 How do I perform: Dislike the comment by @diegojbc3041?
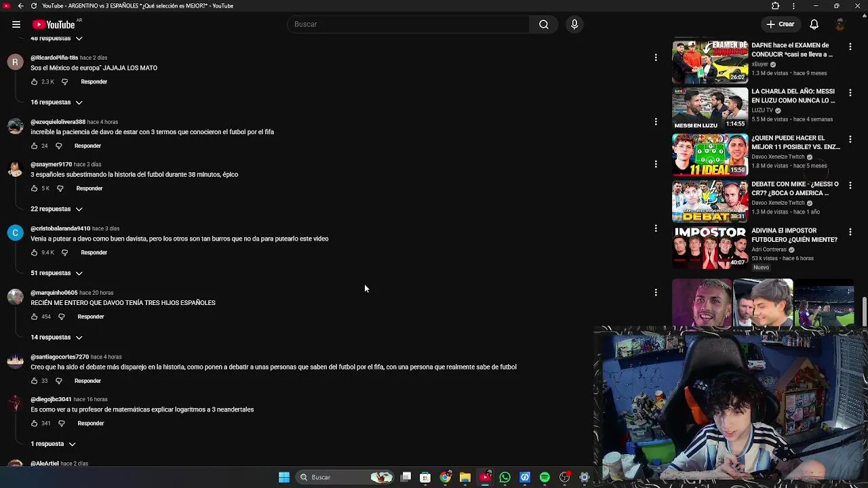(61, 424)
